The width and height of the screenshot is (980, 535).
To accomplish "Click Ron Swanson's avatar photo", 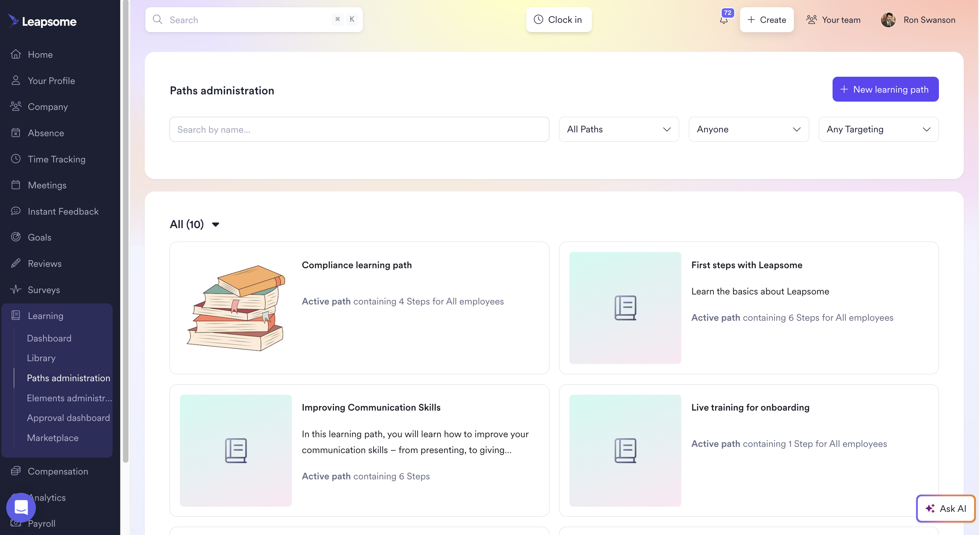I will click(x=888, y=20).
